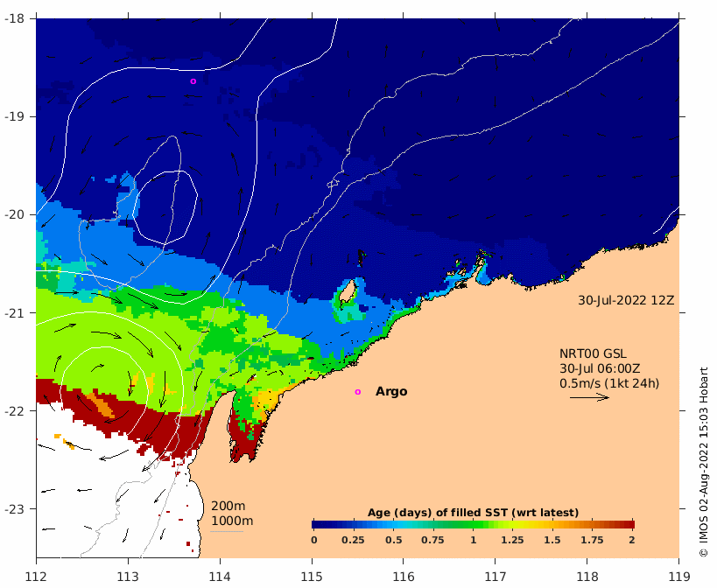The width and height of the screenshot is (717, 588).
Task: Click longitude axis label 116
Action: coord(404,576)
